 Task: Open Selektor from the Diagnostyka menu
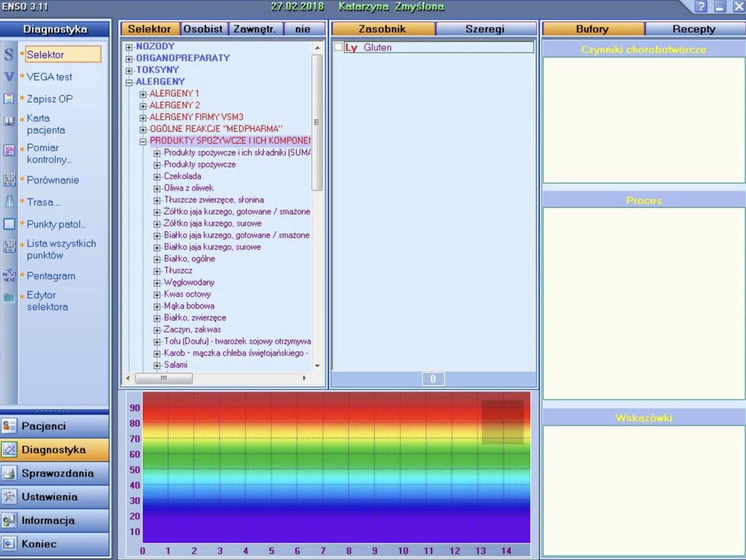63,54
